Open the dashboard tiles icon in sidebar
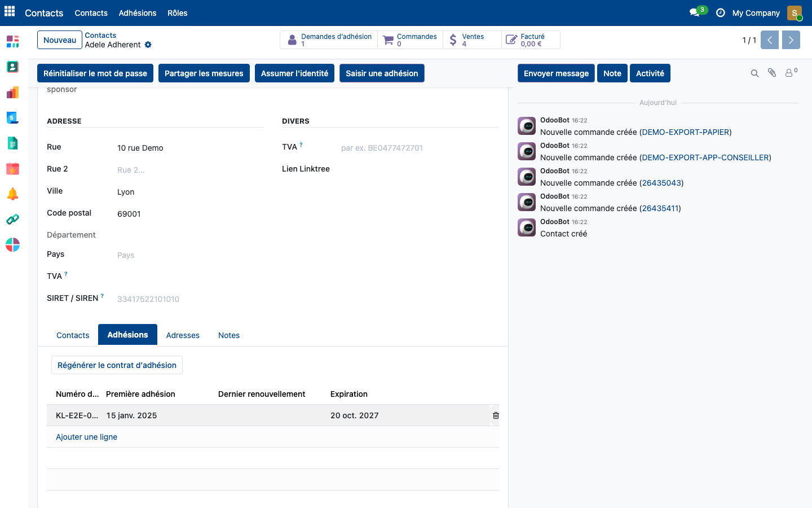The height and width of the screenshot is (508, 812). point(12,41)
